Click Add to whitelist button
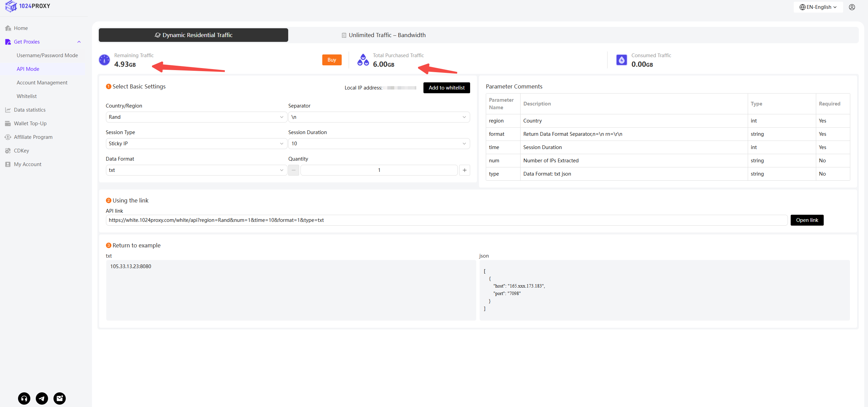Viewport: 868px width, 407px height. click(446, 88)
